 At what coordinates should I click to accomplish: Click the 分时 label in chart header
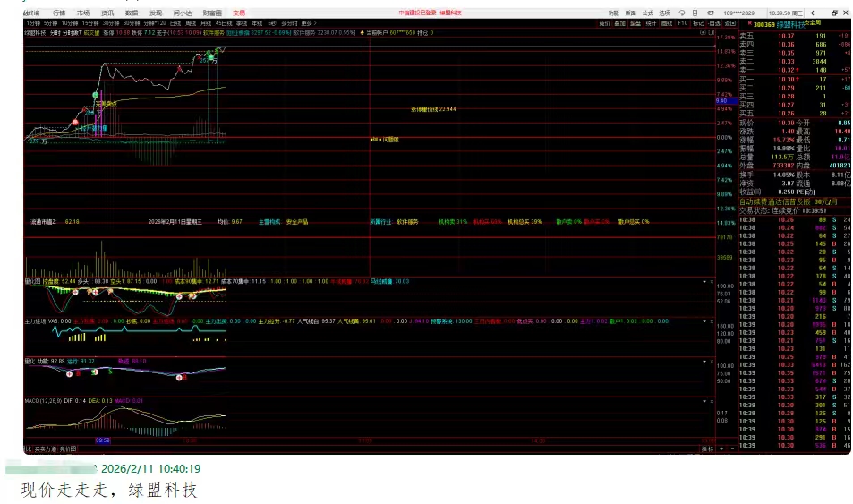(x=55, y=32)
